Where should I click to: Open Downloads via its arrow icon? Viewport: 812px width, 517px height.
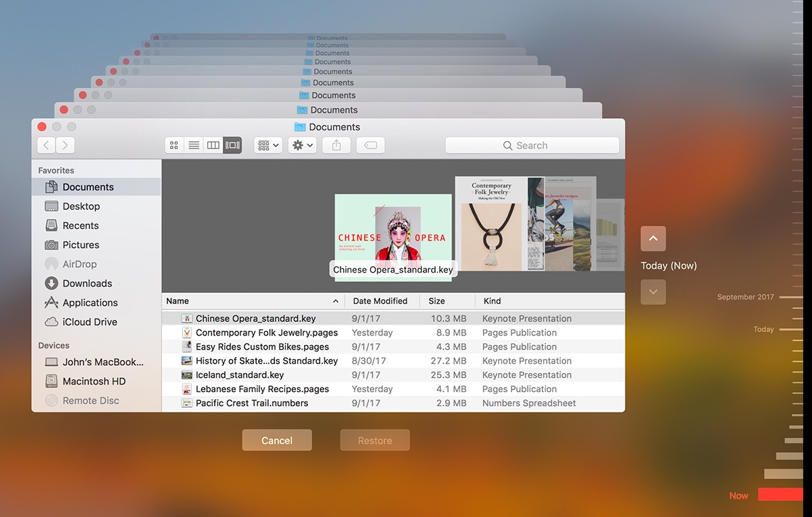click(51, 283)
